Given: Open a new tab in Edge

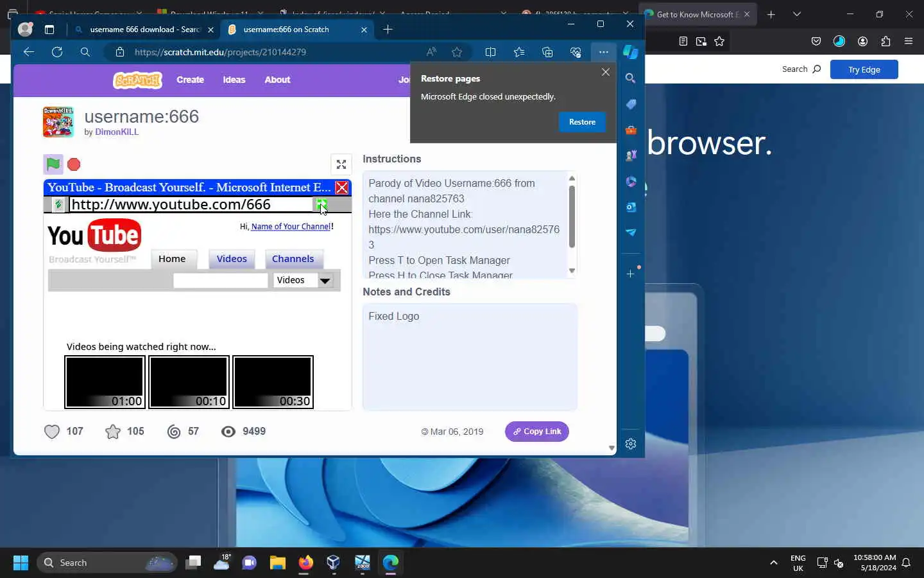Looking at the screenshot, I should click(x=388, y=29).
